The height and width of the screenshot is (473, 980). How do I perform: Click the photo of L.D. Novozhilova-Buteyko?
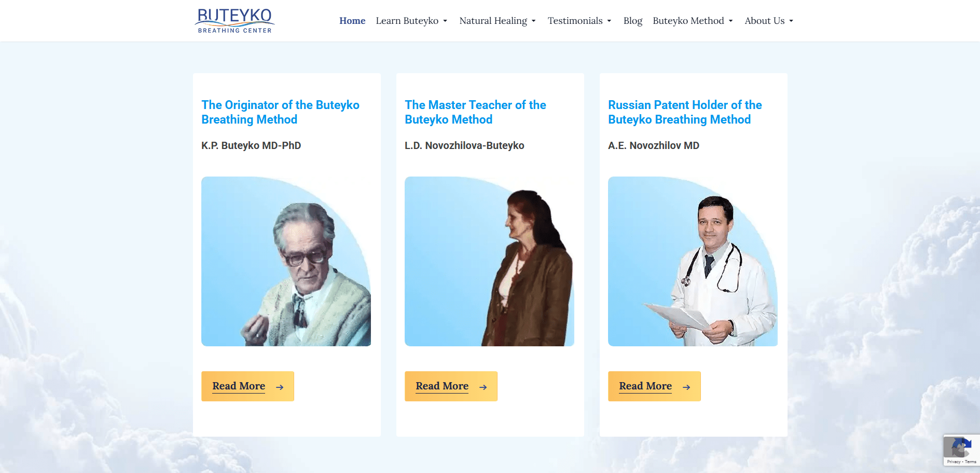(x=489, y=261)
